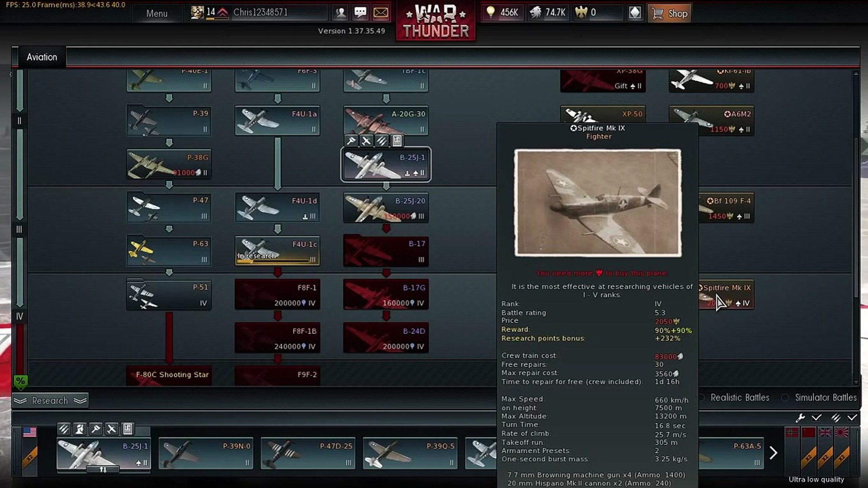Select the F4U-1a aircraft card

click(277, 120)
